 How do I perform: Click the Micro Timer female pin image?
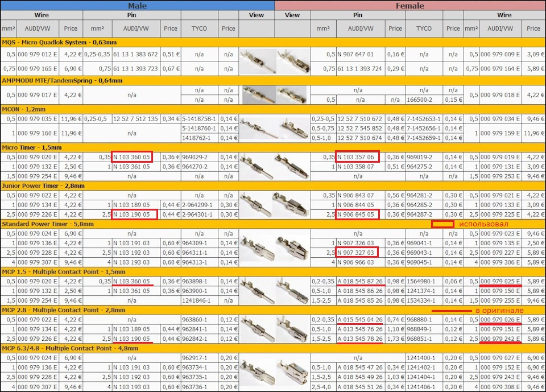292,167
